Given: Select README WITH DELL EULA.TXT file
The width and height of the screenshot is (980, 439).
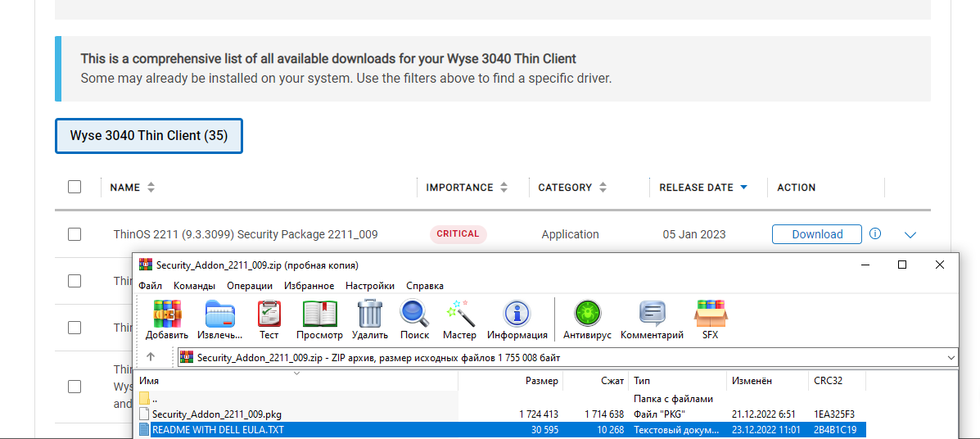Looking at the screenshot, I should pyautogui.click(x=501, y=430).
